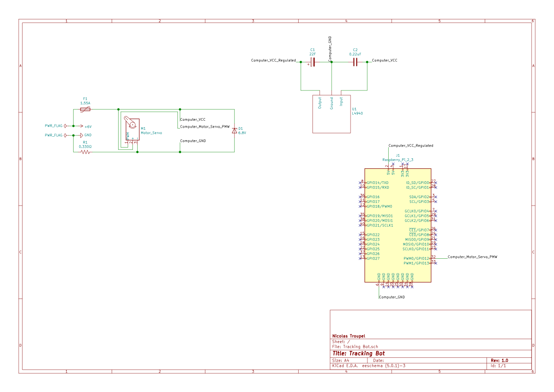
Task: Click Computer_GND label below the Raspberry Pi
Action: click(x=392, y=297)
